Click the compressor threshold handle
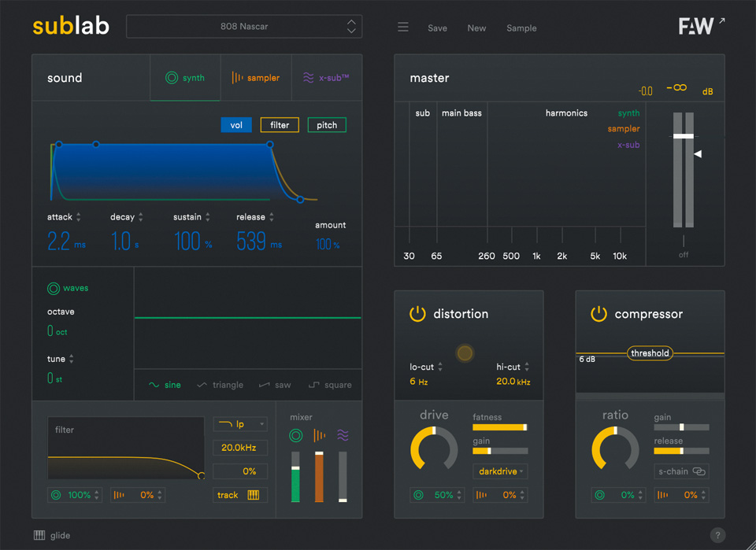The image size is (756, 550). [650, 353]
